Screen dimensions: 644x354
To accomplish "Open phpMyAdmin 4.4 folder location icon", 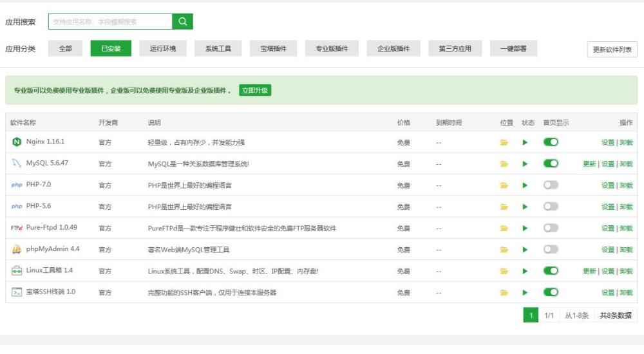I will click(x=504, y=250).
